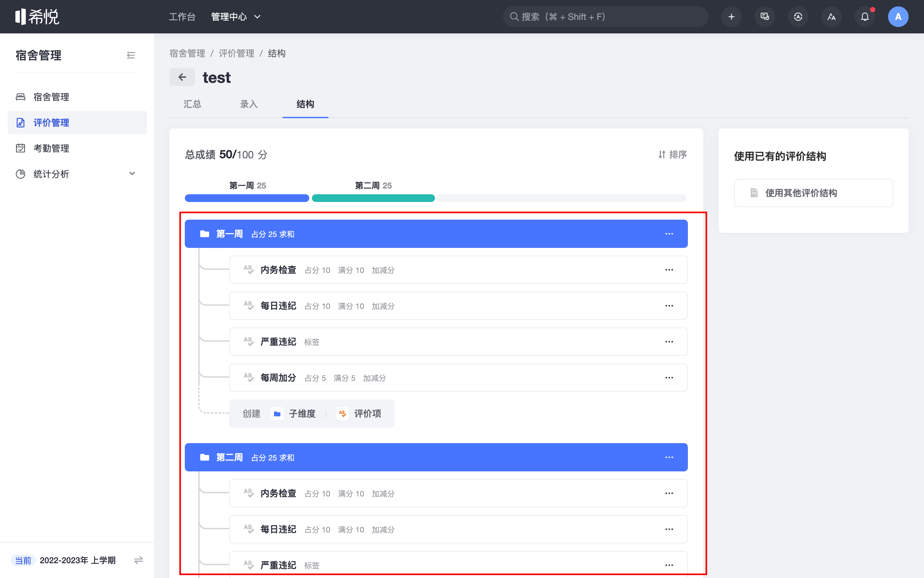This screenshot has width=924, height=578.
Task: Click the 第二周 header title text
Action: 229,458
